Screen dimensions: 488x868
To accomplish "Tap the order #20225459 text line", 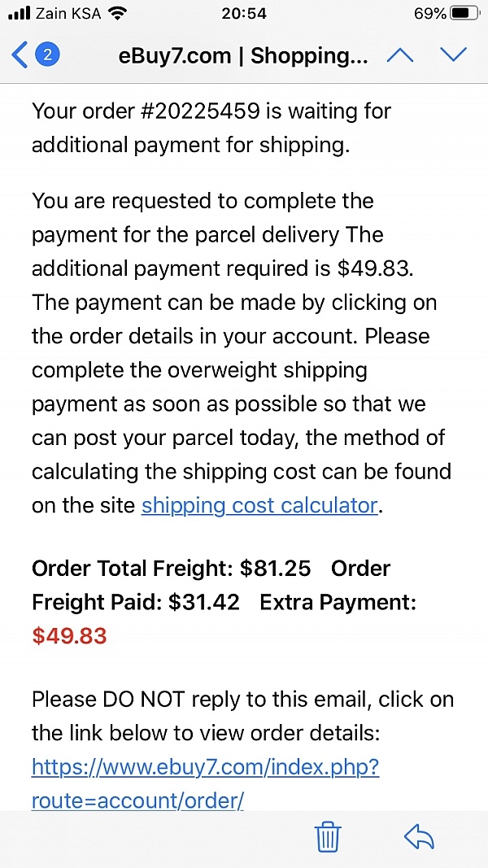I will 211,111.
